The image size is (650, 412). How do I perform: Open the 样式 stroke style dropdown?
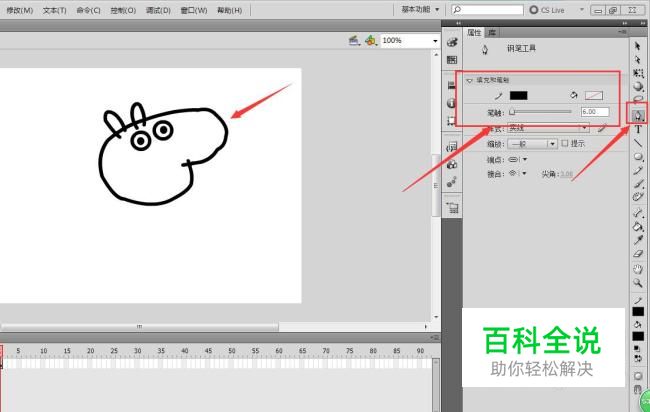coord(548,128)
